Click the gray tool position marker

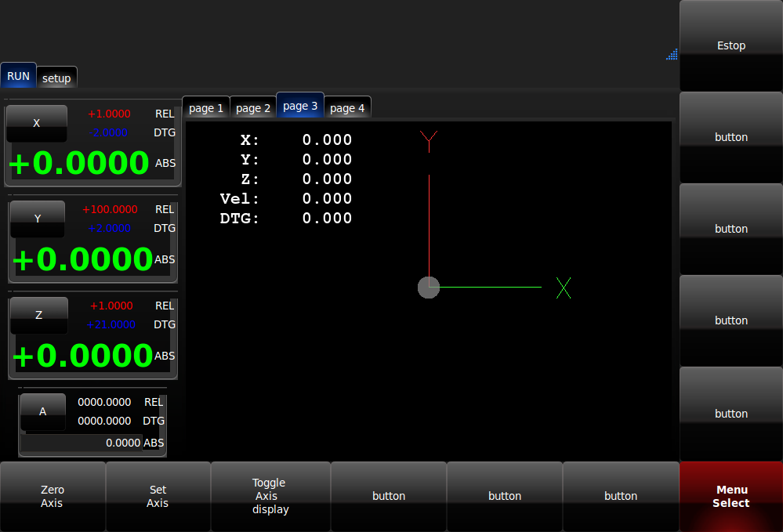pyautogui.click(x=429, y=288)
